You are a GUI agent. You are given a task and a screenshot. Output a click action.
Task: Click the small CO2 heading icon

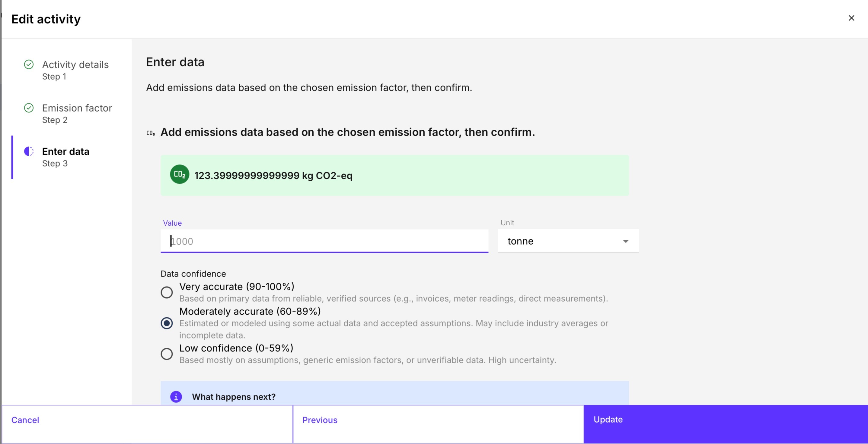(x=151, y=133)
